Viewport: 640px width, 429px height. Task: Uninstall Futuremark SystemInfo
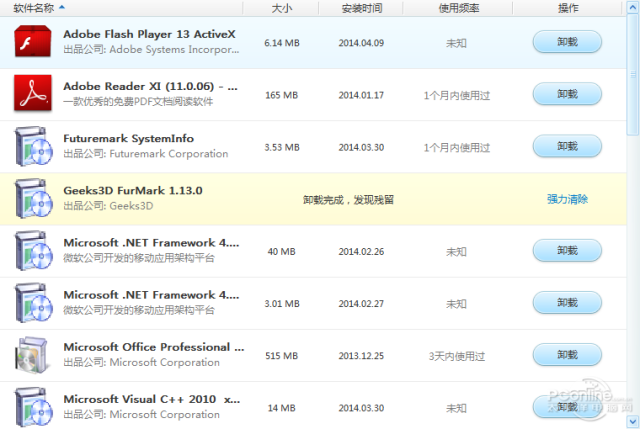click(x=567, y=146)
